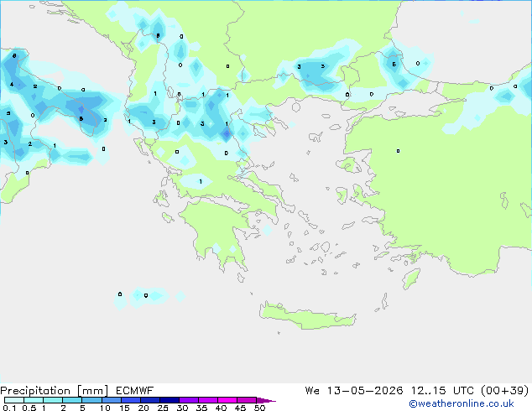Image resolution: width=532 pixels, height=411 pixels.
Task: Click the "4" precipitation value on the map
Action: (x=12, y=85)
